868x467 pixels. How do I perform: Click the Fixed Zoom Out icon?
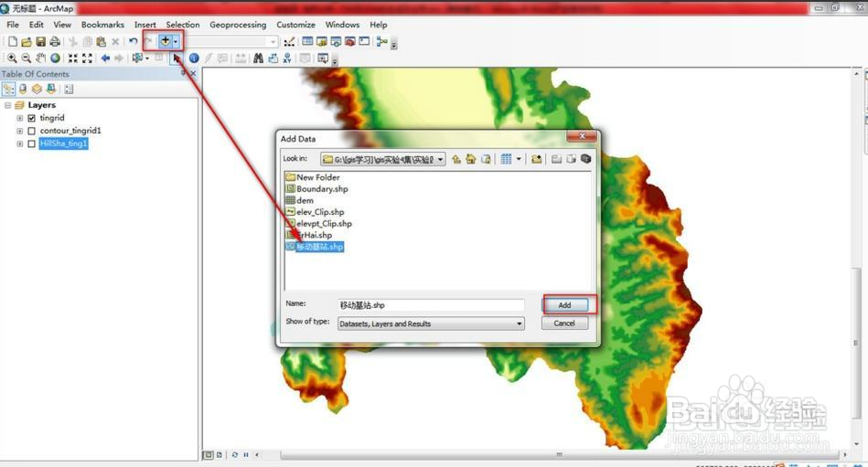point(87,58)
